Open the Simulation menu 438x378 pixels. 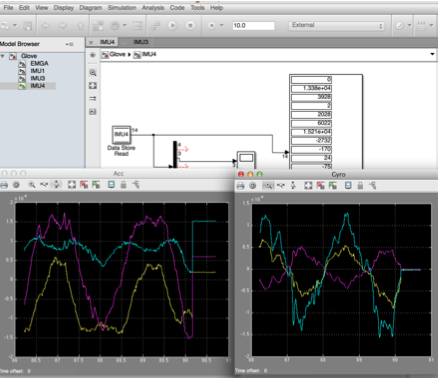click(122, 7)
